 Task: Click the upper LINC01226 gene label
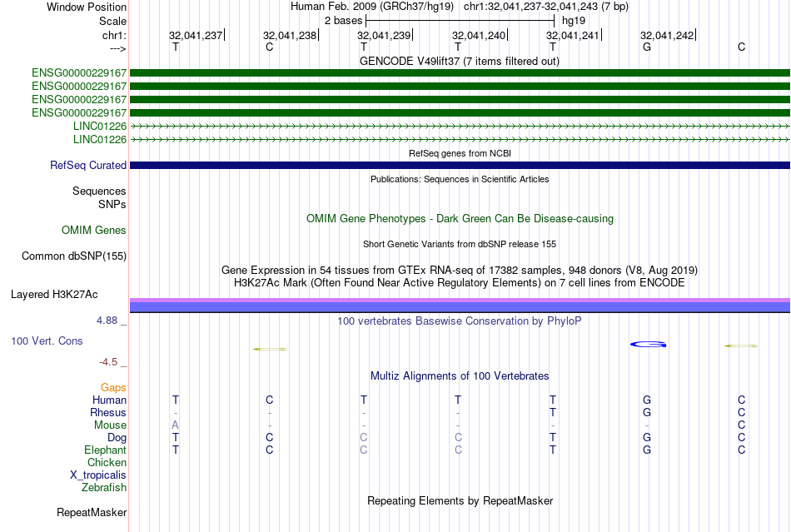100,126
